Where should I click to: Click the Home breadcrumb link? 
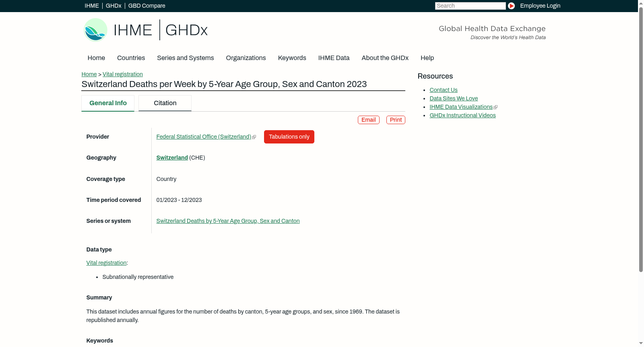point(89,74)
